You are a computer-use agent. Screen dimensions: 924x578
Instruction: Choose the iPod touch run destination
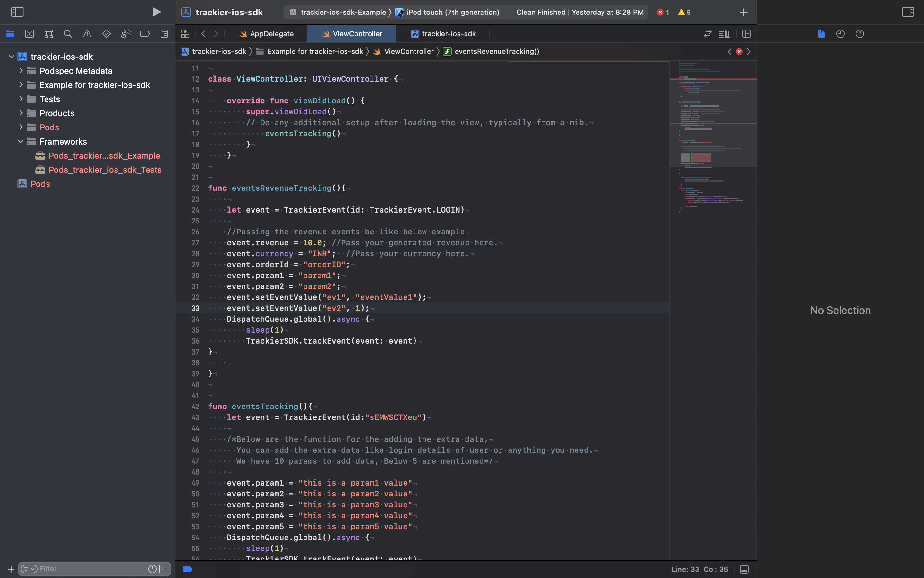pyautogui.click(x=447, y=12)
